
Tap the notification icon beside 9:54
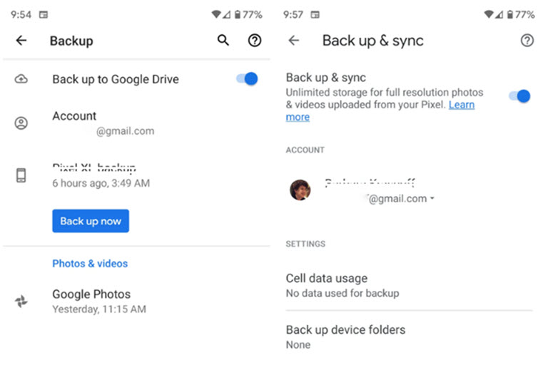point(44,15)
